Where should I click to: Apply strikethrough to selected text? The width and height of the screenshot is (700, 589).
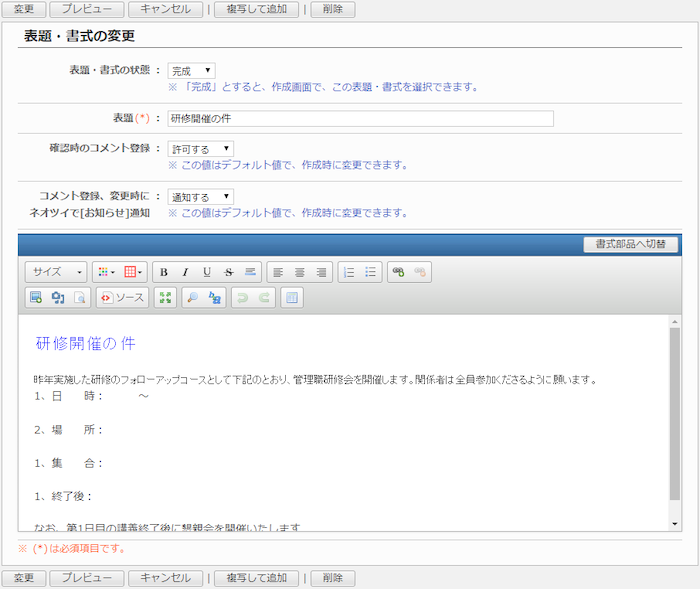coord(228,272)
